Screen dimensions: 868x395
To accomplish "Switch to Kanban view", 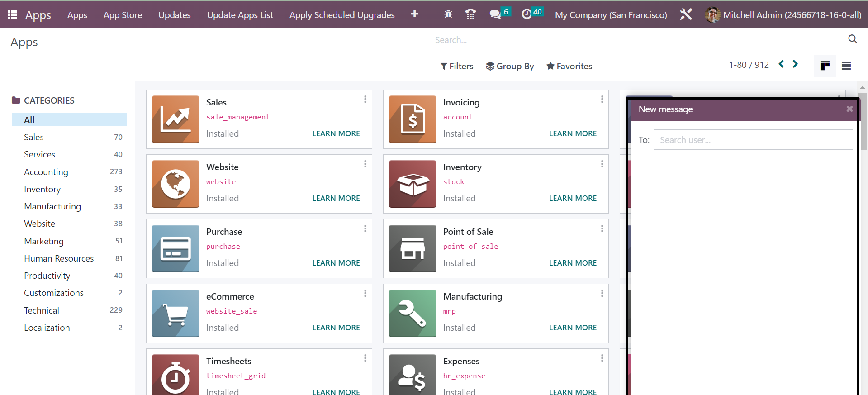I will (825, 66).
